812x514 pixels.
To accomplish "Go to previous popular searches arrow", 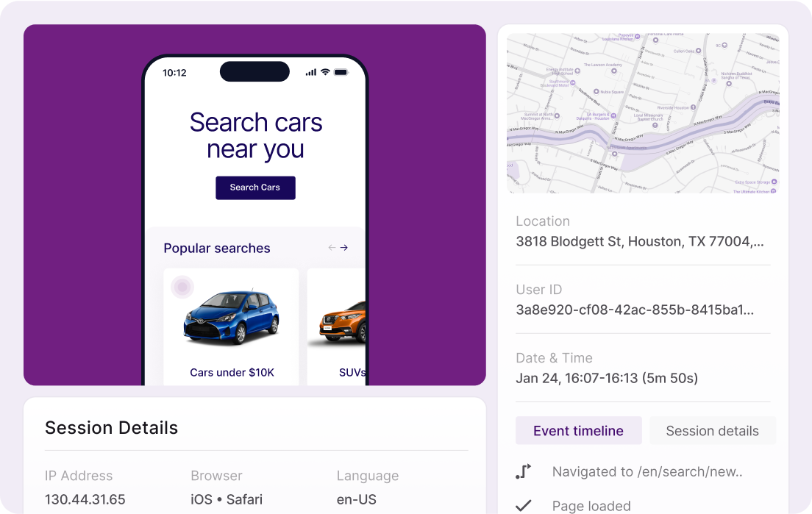I will pyautogui.click(x=332, y=247).
